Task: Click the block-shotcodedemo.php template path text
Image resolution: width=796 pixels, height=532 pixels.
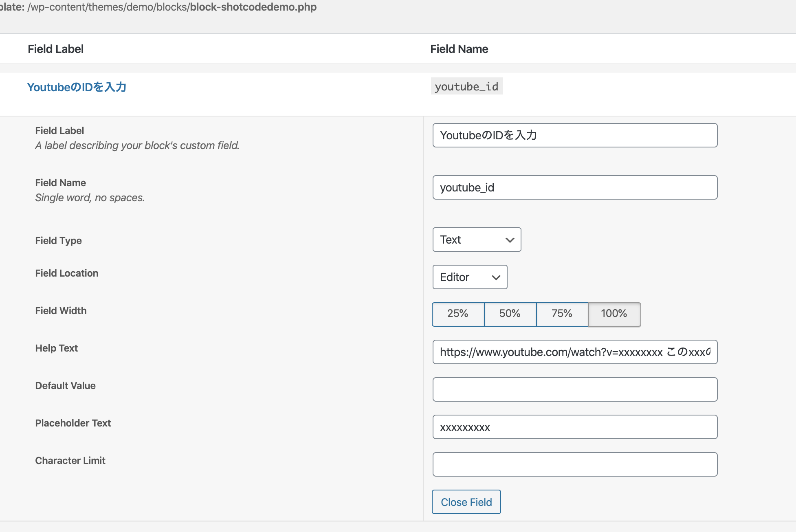Action: [253, 7]
